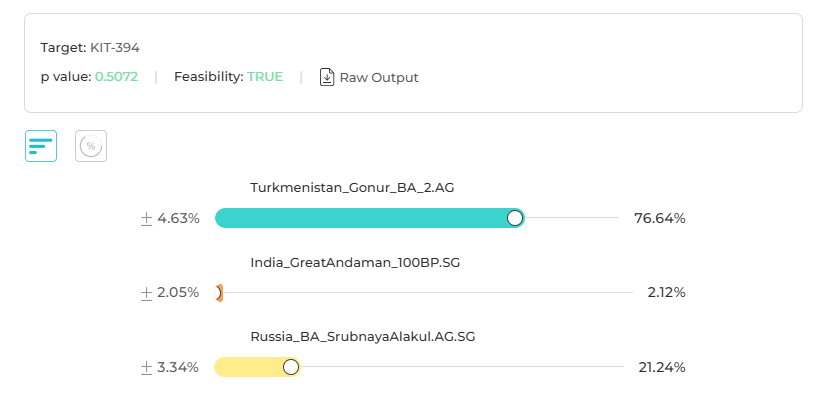Click the 21.24% value
819x403 pixels.
(x=662, y=368)
